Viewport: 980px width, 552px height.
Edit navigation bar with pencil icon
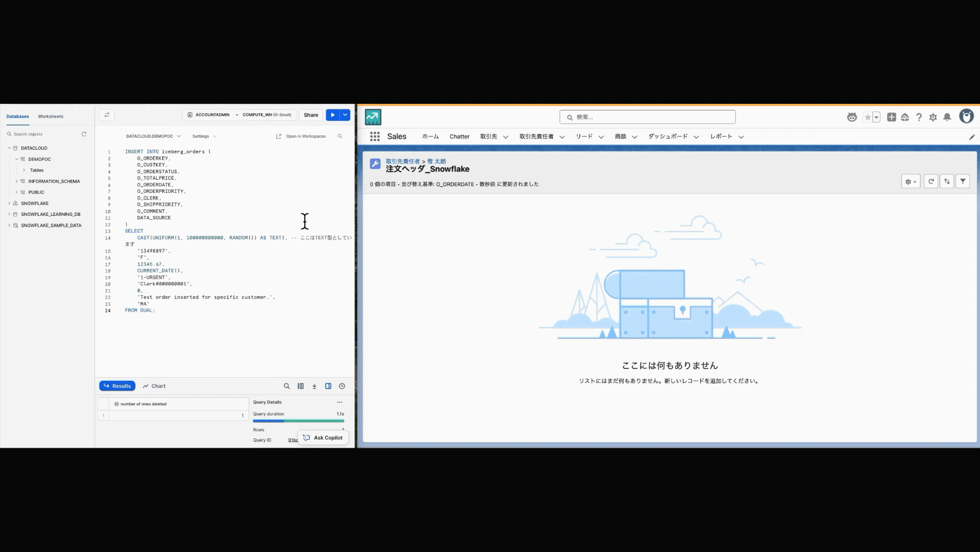972,137
